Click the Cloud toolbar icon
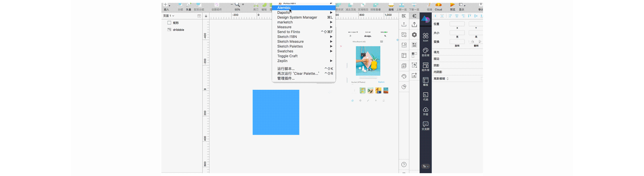Screen dimensions: 644x176 438,7
